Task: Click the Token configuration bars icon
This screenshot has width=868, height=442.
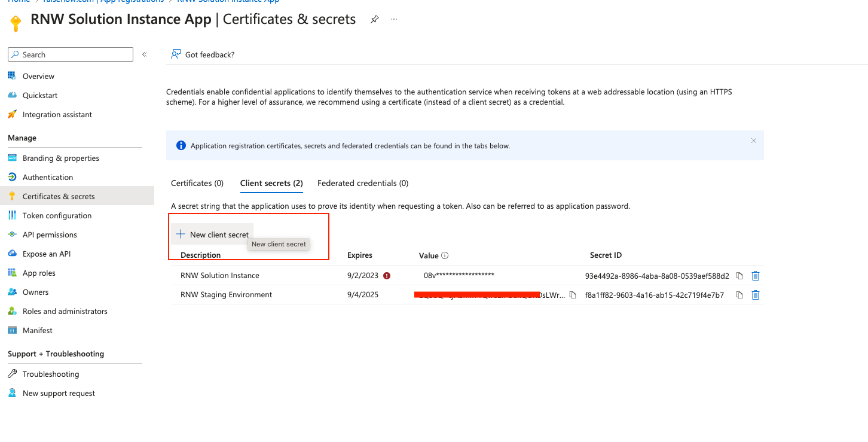Action: pos(11,215)
